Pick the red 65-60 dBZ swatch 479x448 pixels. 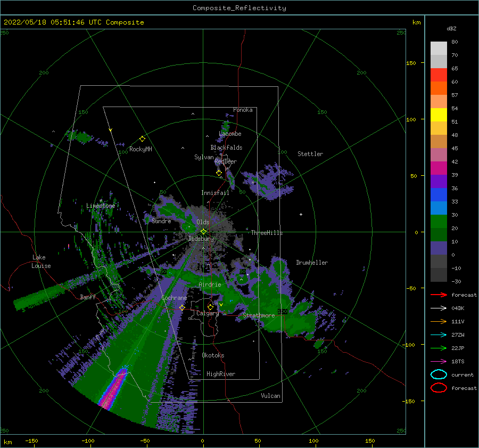tap(439, 75)
